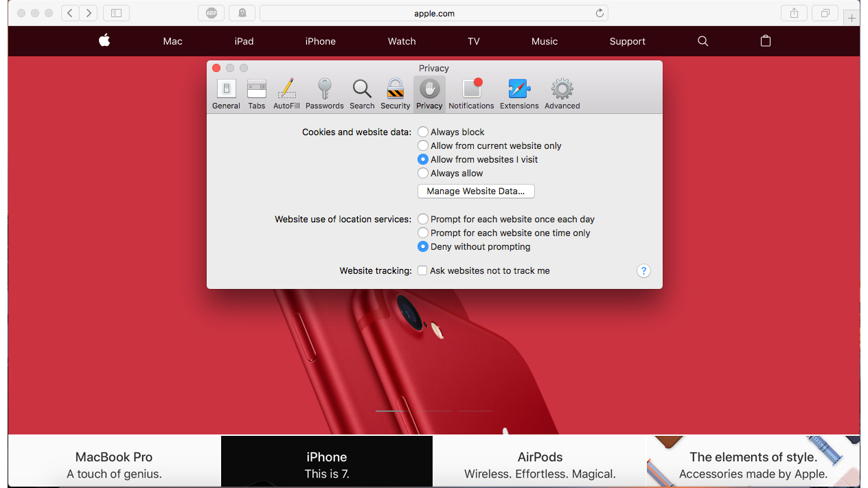Select Always allow cookies option
Image resolution: width=868 pixels, height=488 pixels.
450,173
